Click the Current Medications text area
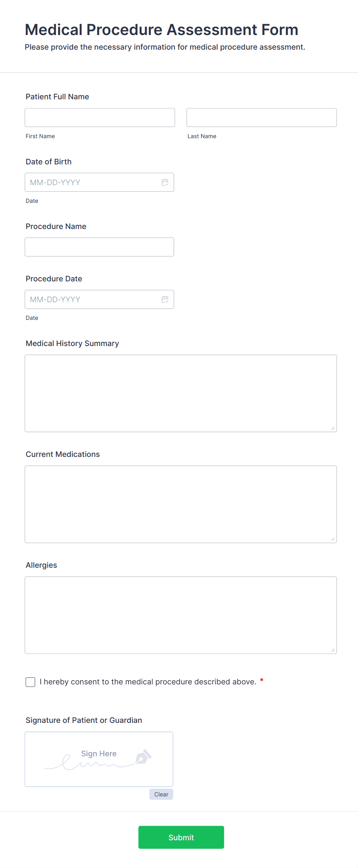The image size is (358, 868). (181, 504)
